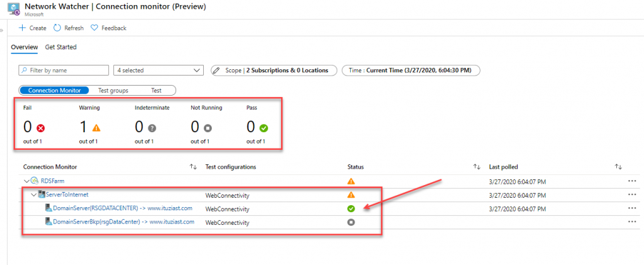This screenshot has width=644, height=265.
Task: Switch view to Test
Action: tap(156, 91)
